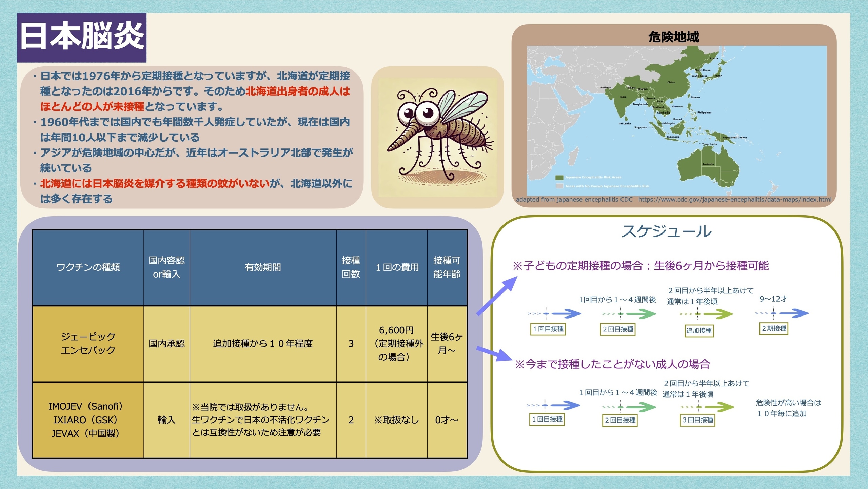Click the 日本脳炎 title banner

click(82, 38)
